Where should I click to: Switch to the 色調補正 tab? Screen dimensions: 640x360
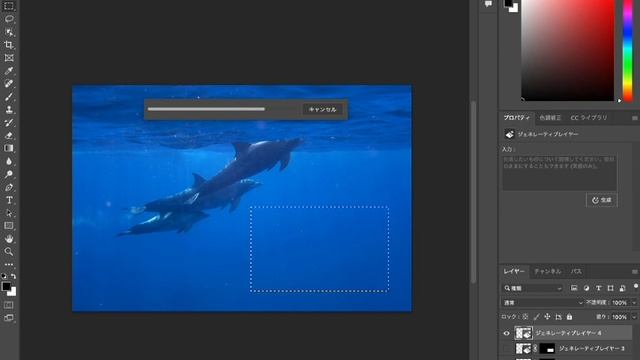[x=550, y=118]
